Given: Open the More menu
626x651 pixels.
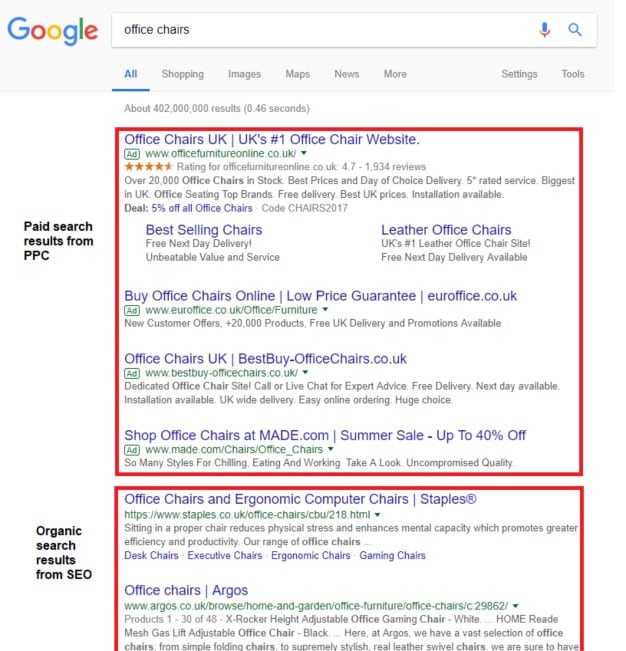Looking at the screenshot, I should pos(395,74).
